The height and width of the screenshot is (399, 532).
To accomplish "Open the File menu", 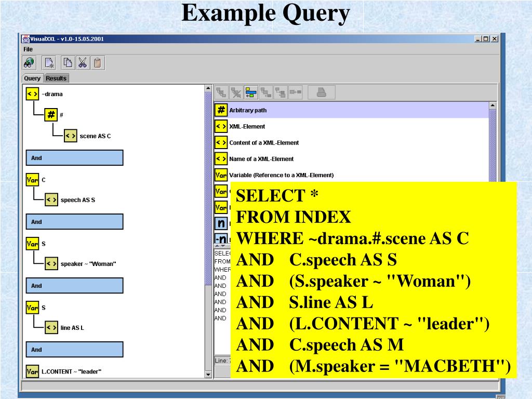I will click(28, 49).
